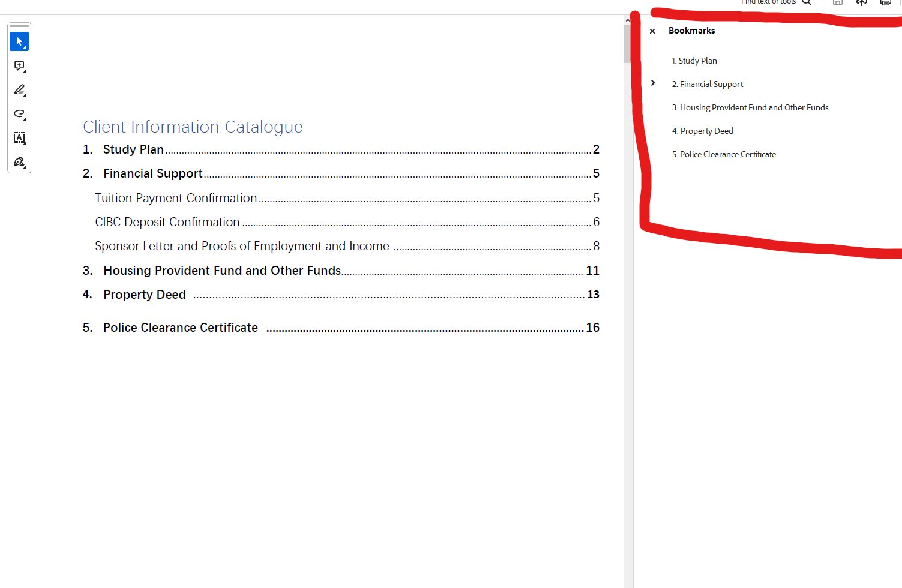Select the Add text box tool
902x588 pixels.
[19, 137]
